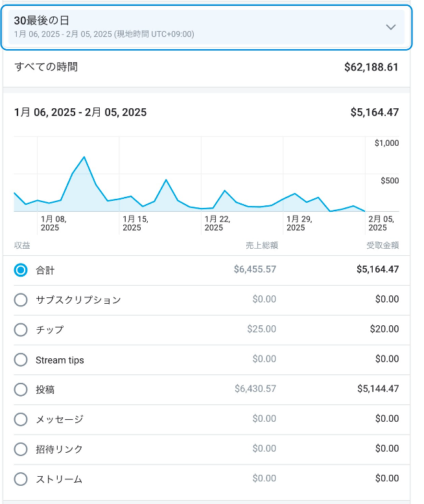Click the すべての時間 row label
The width and height of the screenshot is (424, 504).
(46, 67)
